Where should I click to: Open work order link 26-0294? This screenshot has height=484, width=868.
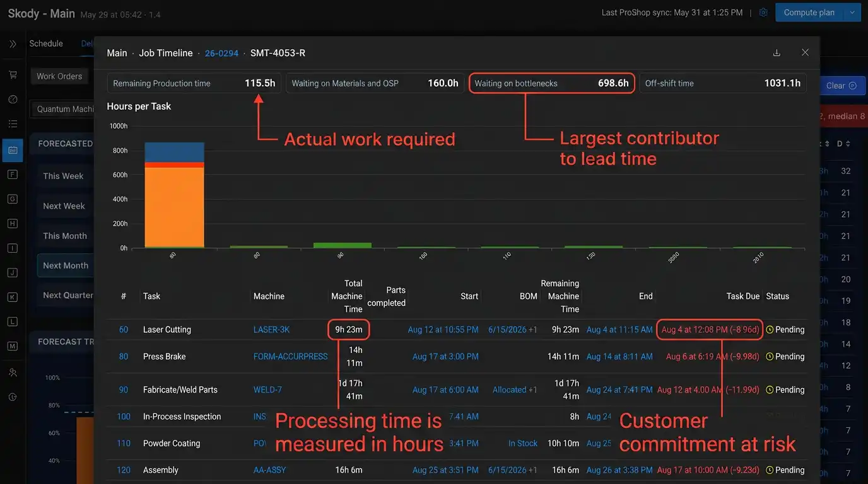click(221, 54)
